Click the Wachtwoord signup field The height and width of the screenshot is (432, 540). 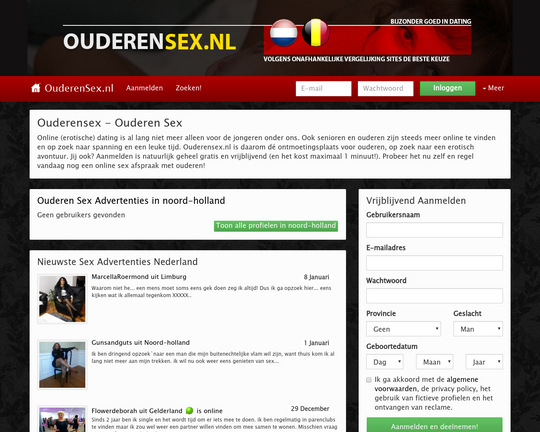click(434, 296)
